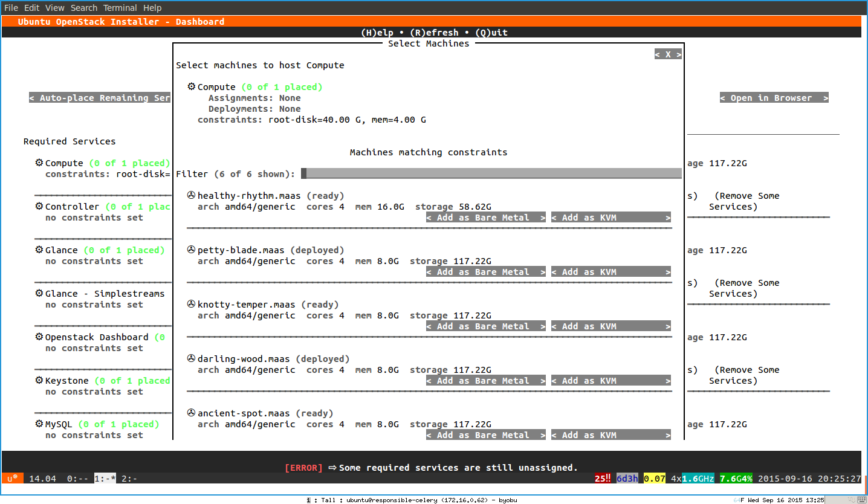Add darling-wood.maas as KVM
The image size is (868, 504).
tap(611, 381)
